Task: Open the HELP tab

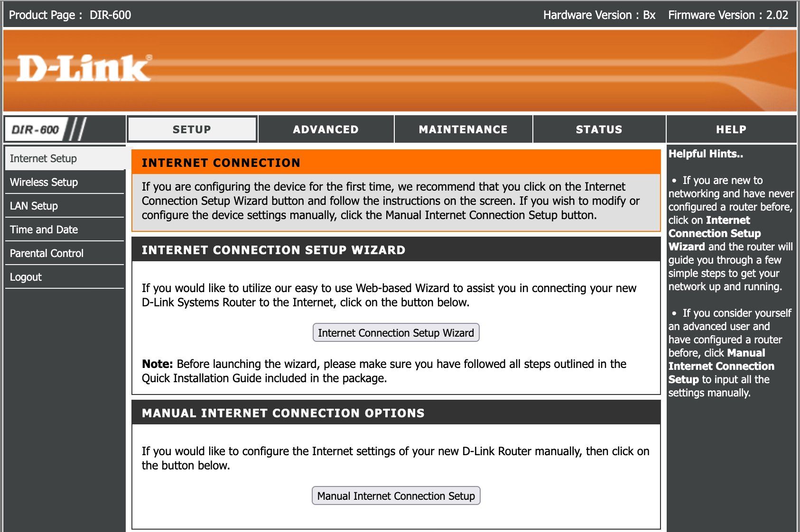Action: (x=731, y=129)
